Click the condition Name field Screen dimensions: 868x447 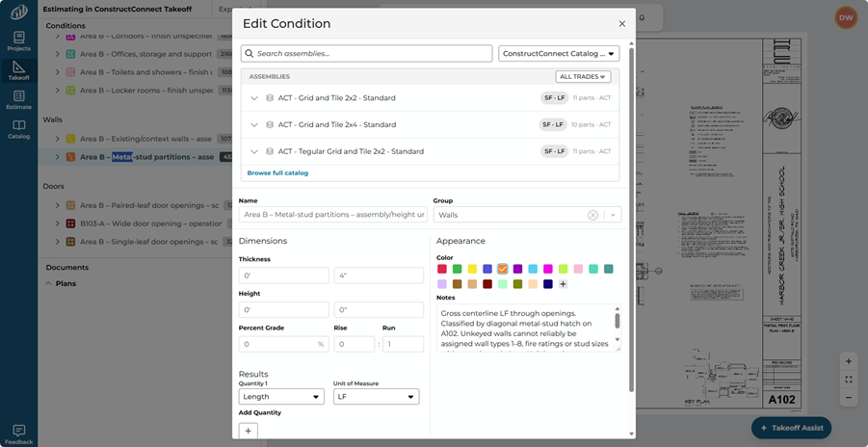tap(333, 215)
